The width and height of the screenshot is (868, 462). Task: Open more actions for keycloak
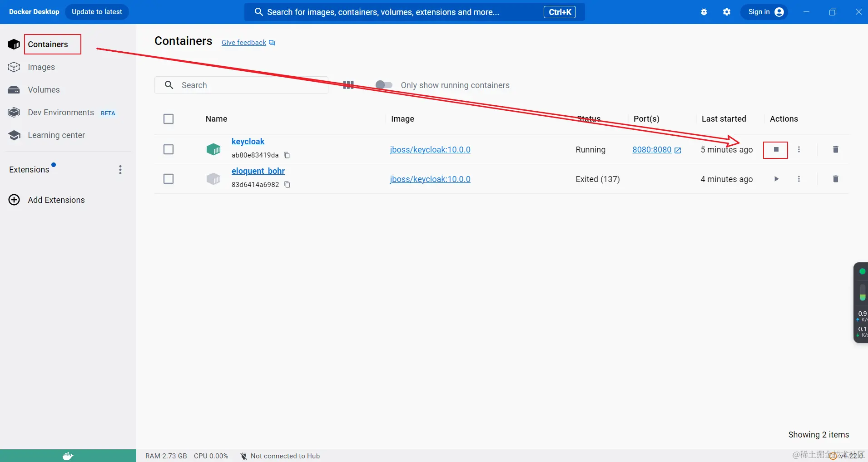(x=799, y=149)
